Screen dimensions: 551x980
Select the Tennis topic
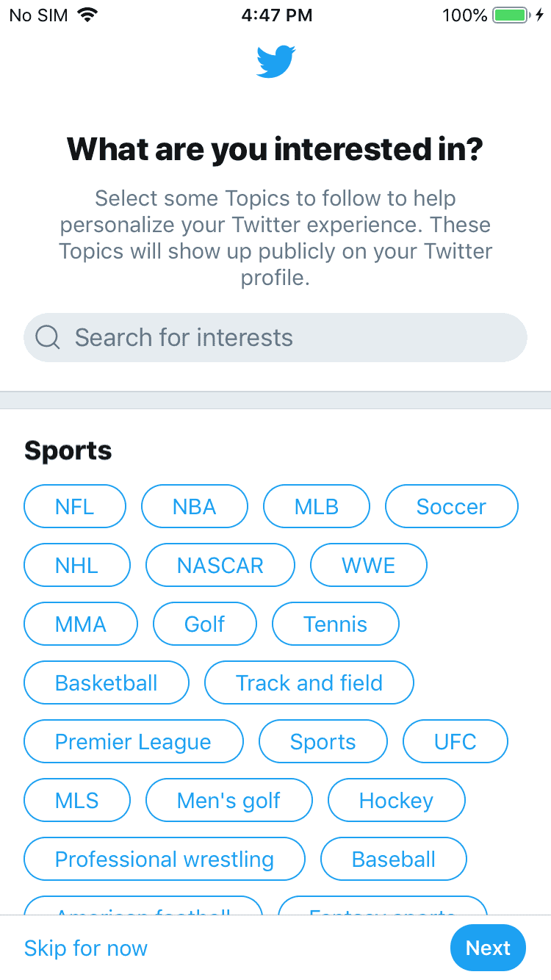(335, 624)
